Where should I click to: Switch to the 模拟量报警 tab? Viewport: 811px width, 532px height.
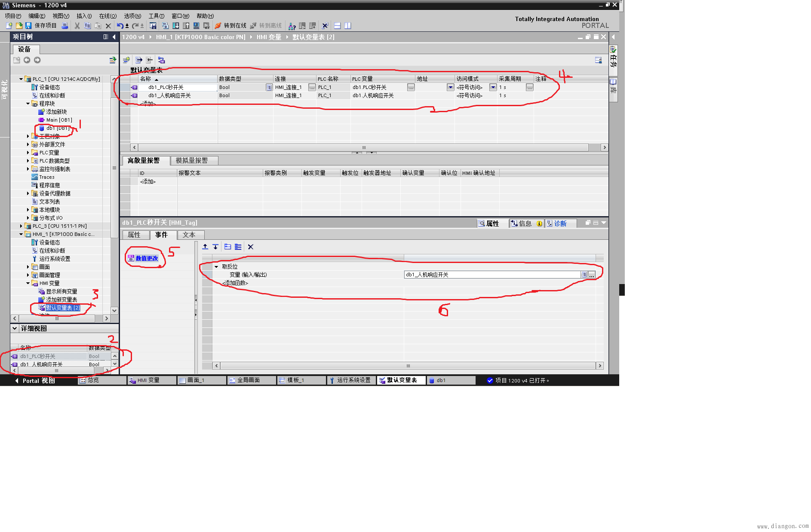click(192, 160)
